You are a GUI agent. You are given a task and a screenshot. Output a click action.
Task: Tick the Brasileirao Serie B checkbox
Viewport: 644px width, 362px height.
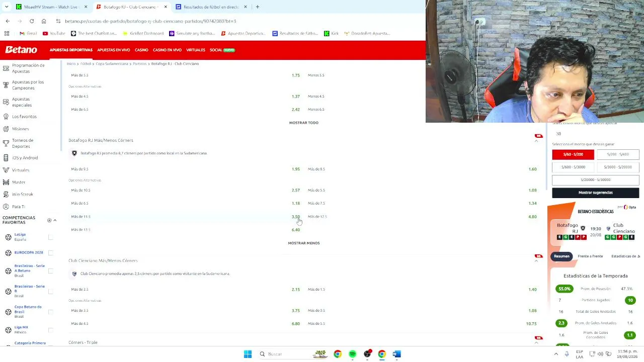click(x=50, y=292)
